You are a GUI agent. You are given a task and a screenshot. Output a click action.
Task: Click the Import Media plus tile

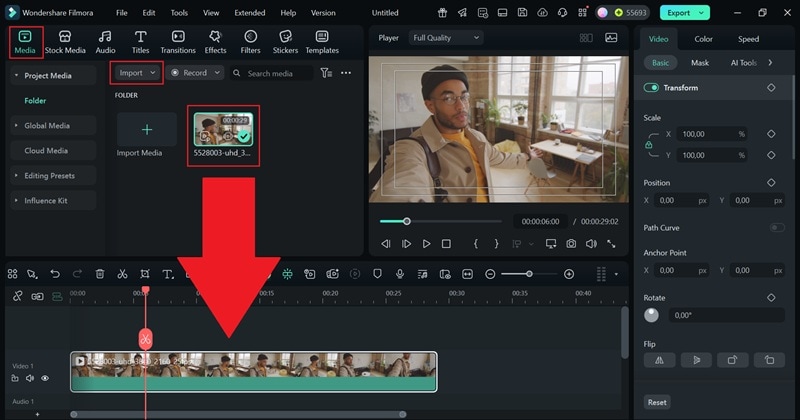click(x=147, y=130)
